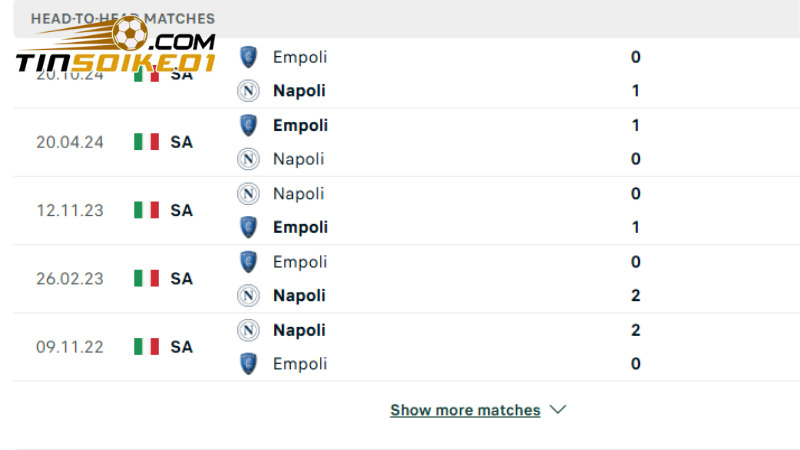This screenshot has height=450, width=800.
Task: Click the Italy flag beside the 20.04.24 match
Action: (x=147, y=142)
